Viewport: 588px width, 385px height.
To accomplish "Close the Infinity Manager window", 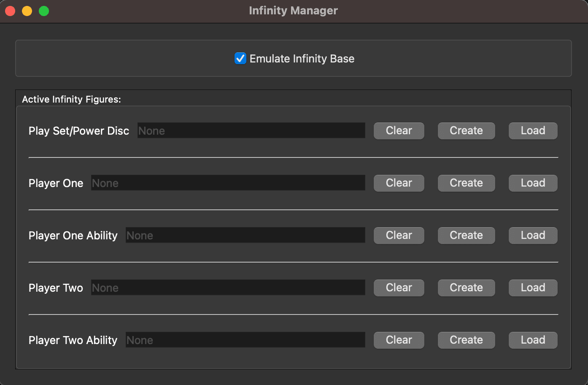I will click(x=10, y=11).
